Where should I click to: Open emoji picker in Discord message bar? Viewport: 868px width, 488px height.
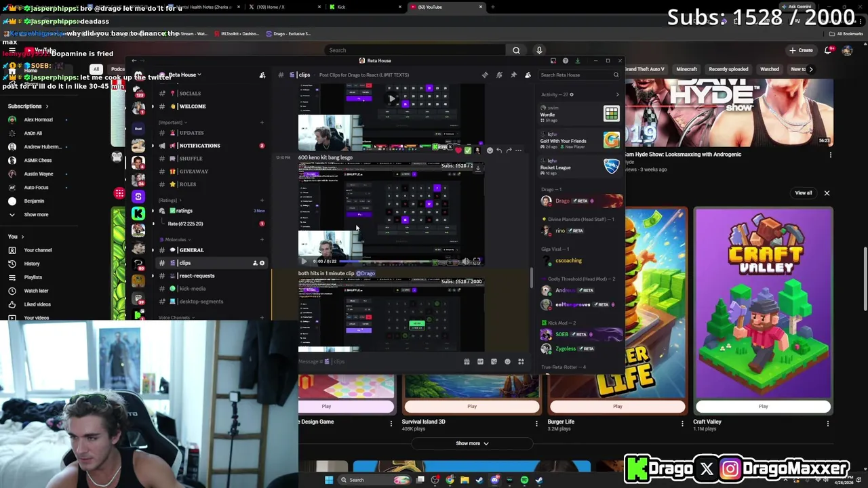(507, 362)
